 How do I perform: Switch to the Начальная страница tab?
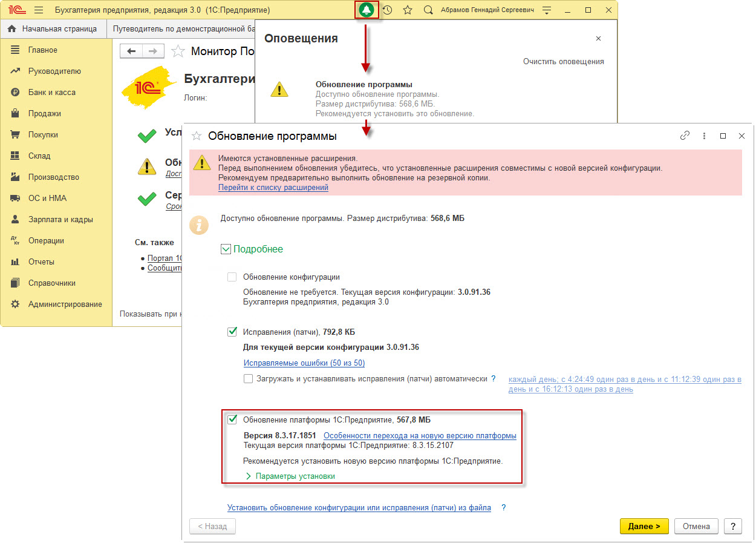(x=53, y=28)
